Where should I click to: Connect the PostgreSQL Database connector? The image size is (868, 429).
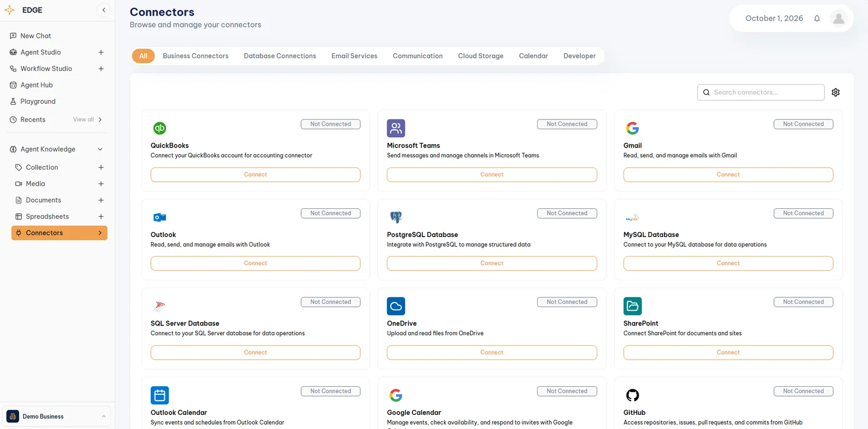tap(492, 264)
